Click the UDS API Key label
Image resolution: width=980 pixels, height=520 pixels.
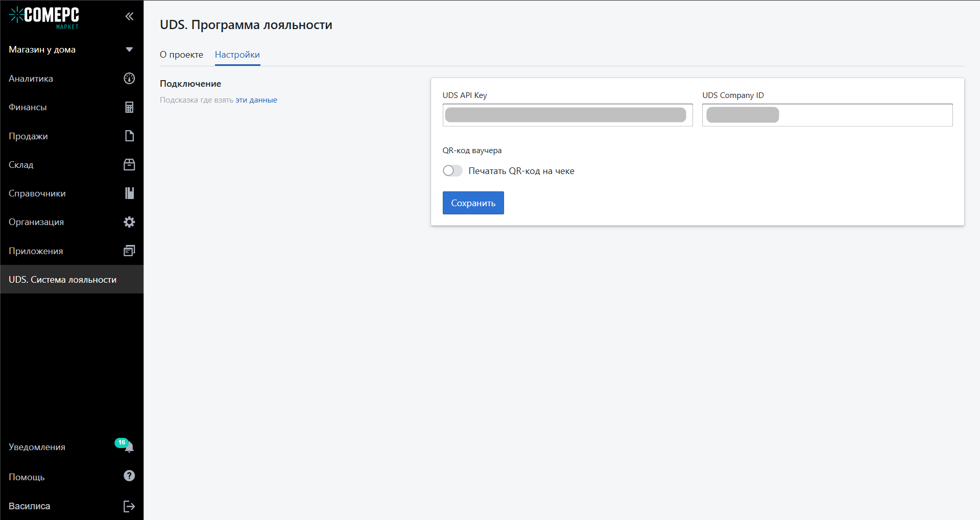[465, 95]
